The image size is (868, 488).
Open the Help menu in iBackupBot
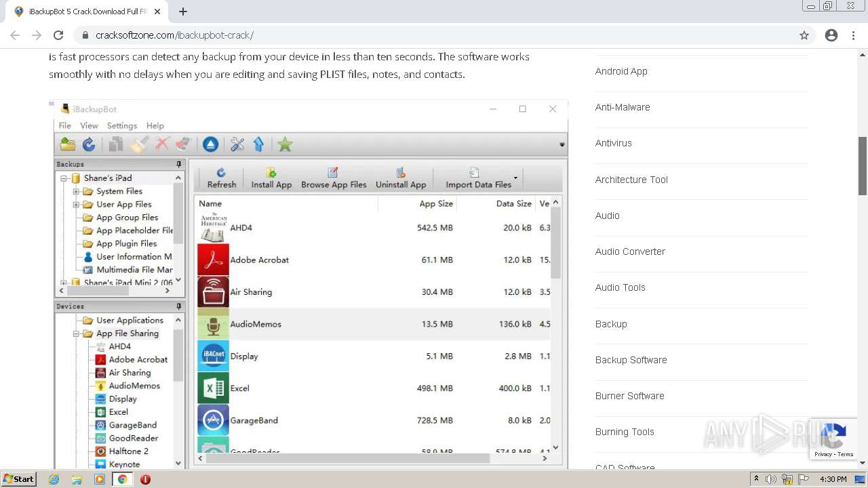(155, 125)
